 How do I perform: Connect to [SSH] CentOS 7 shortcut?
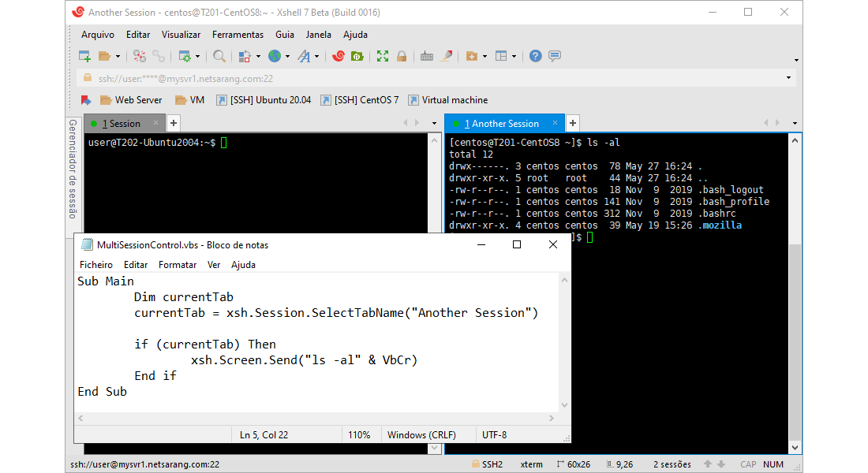pos(360,100)
